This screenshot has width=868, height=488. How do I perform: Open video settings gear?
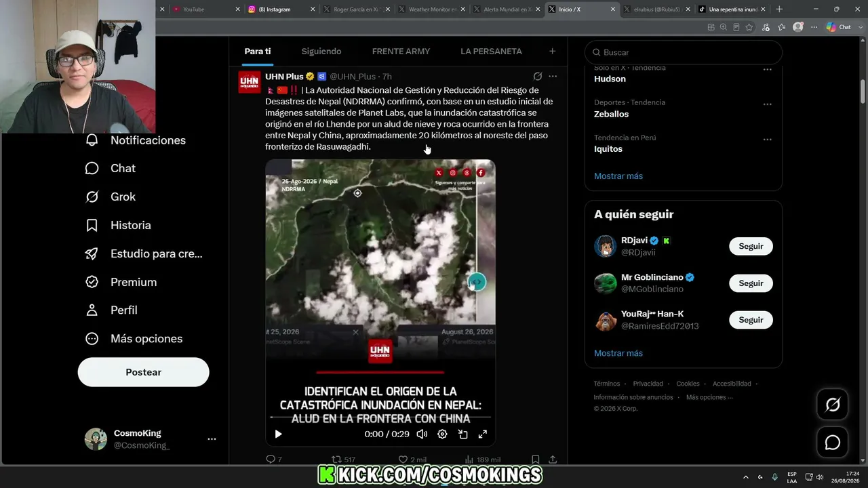(442, 434)
